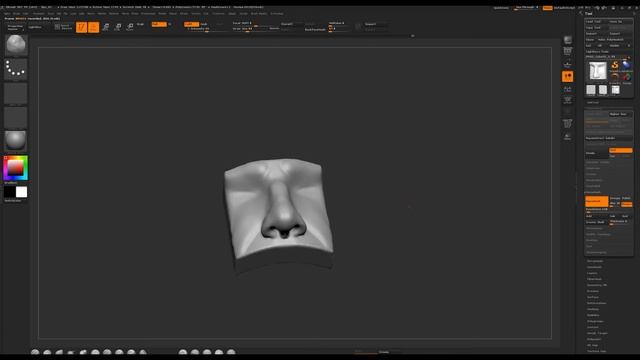Click the Tool palette header icon
This screenshot has width=640, height=360.
point(581,13)
